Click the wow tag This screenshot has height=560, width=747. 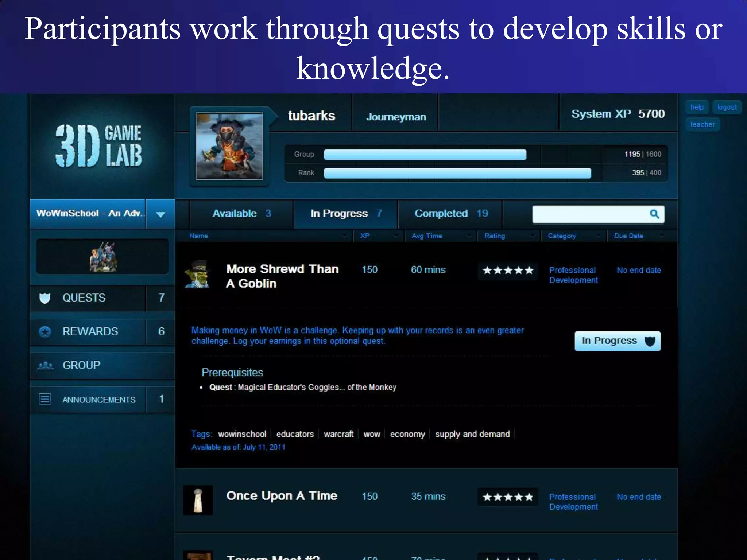pyautogui.click(x=372, y=434)
